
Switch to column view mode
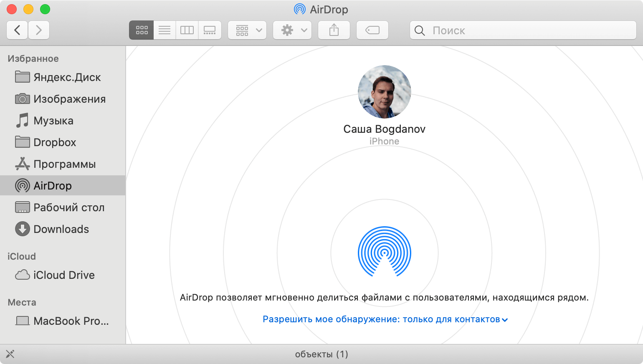click(x=187, y=30)
